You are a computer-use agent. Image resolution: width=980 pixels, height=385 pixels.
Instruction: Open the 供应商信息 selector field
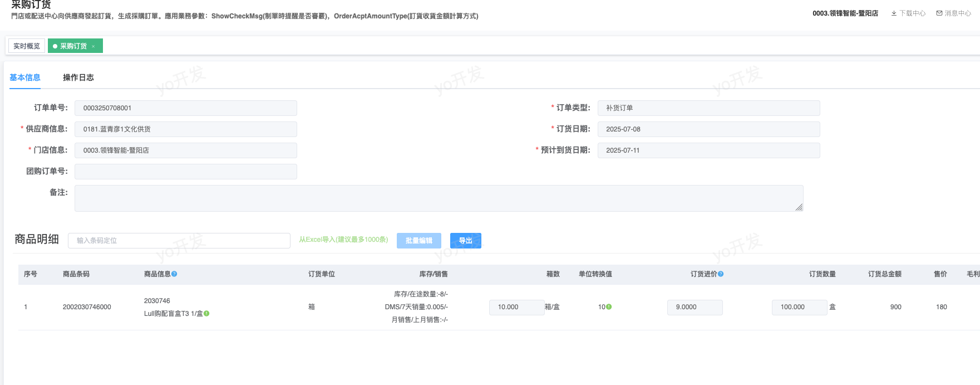pos(185,129)
